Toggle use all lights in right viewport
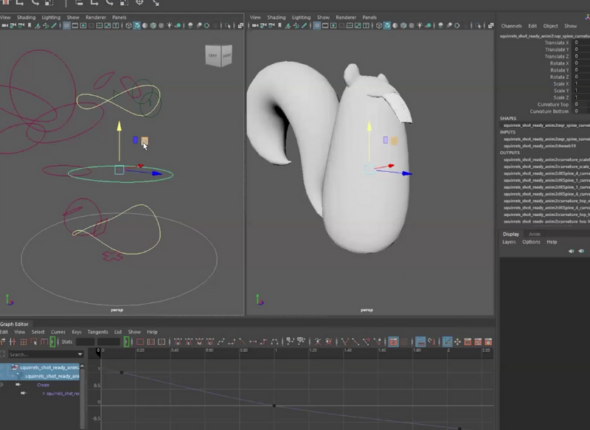Viewport: 590px width, 430px height. point(420,26)
